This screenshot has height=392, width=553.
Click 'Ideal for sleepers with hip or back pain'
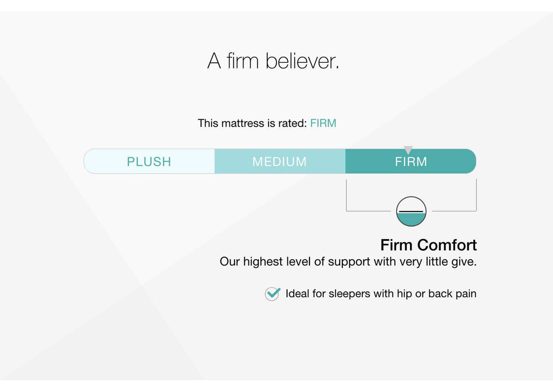(381, 294)
